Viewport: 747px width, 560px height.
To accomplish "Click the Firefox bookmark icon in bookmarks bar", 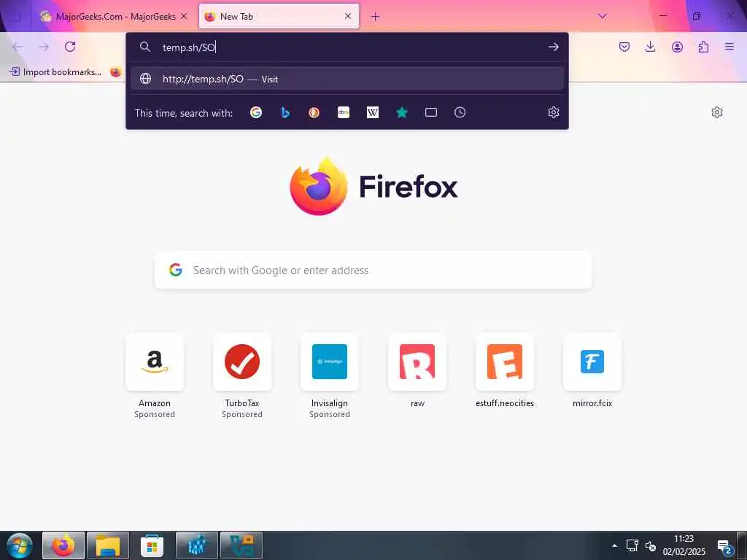I will pyautogui.click(x=115, y=72).
